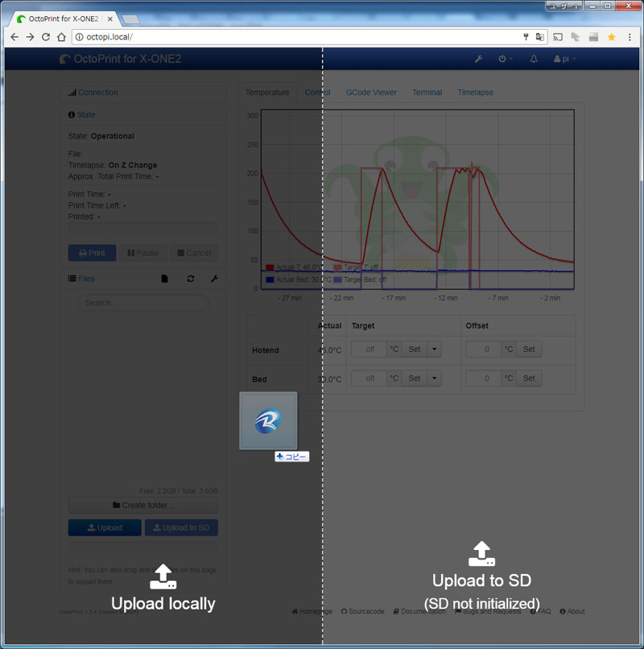The height and width of the screenshot is (649, 644).
Task: Open the Homepage footer link
Action: tap(312, 611)
